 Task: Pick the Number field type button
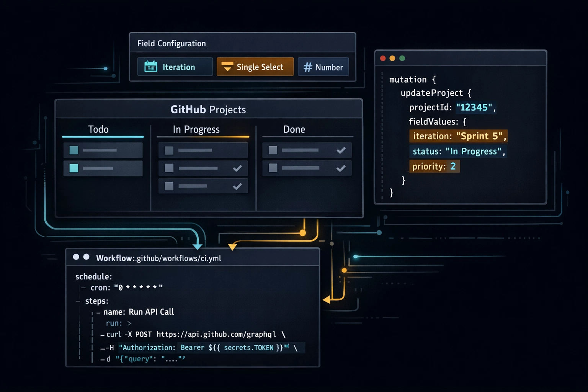pyautogui.click(x=323, y=67)
